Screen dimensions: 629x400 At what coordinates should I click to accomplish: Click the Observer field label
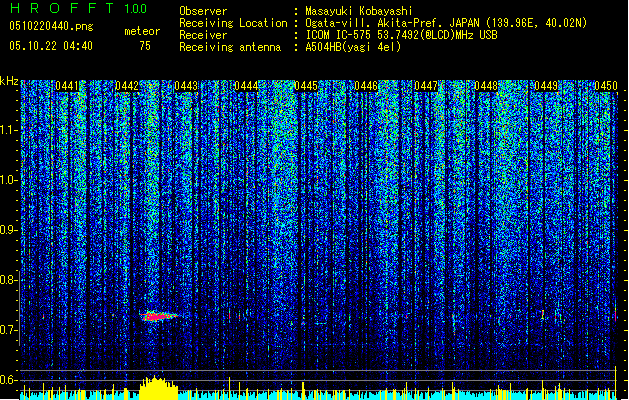point(203,11)
